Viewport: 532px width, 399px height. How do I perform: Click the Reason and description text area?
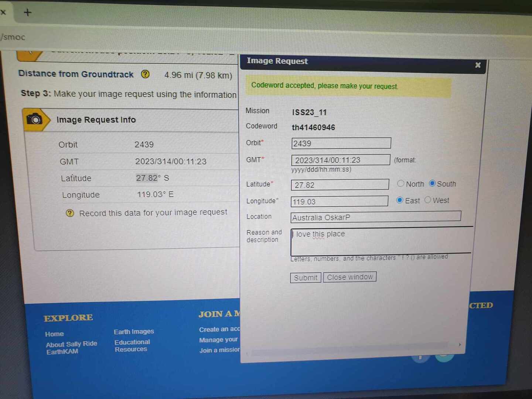click(381, 241)
